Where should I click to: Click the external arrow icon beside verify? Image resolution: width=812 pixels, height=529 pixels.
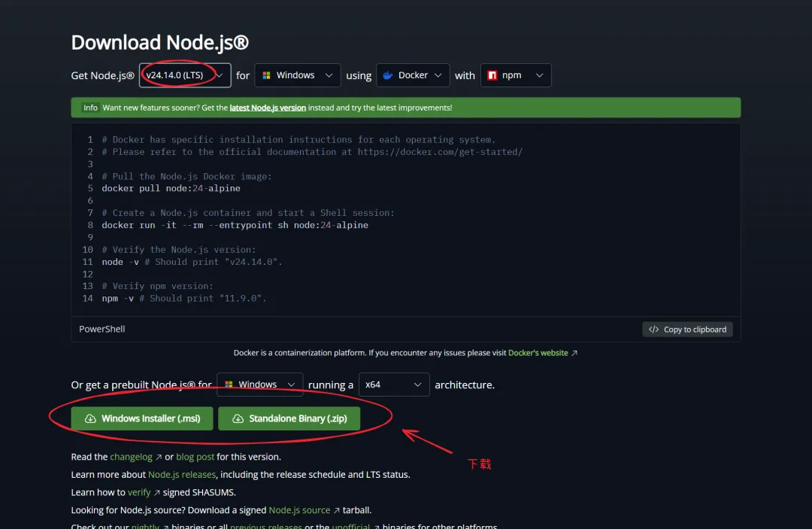pos(156,493)
